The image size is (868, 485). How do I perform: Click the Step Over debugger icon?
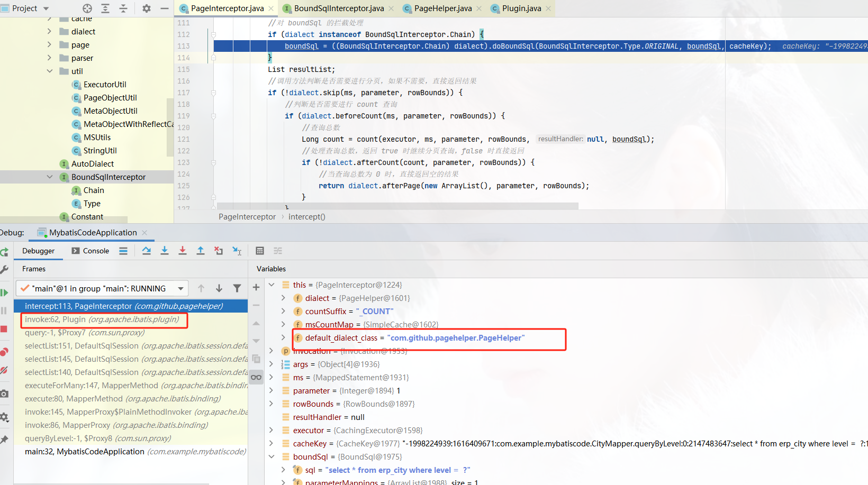(147, 251)
